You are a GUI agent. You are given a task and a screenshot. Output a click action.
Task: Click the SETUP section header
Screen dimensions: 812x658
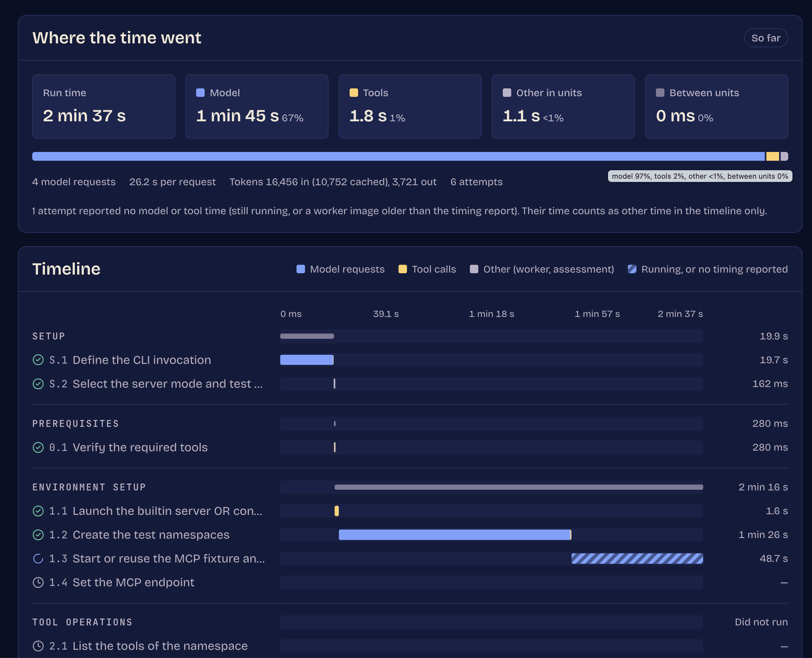(x=49, y=336)
